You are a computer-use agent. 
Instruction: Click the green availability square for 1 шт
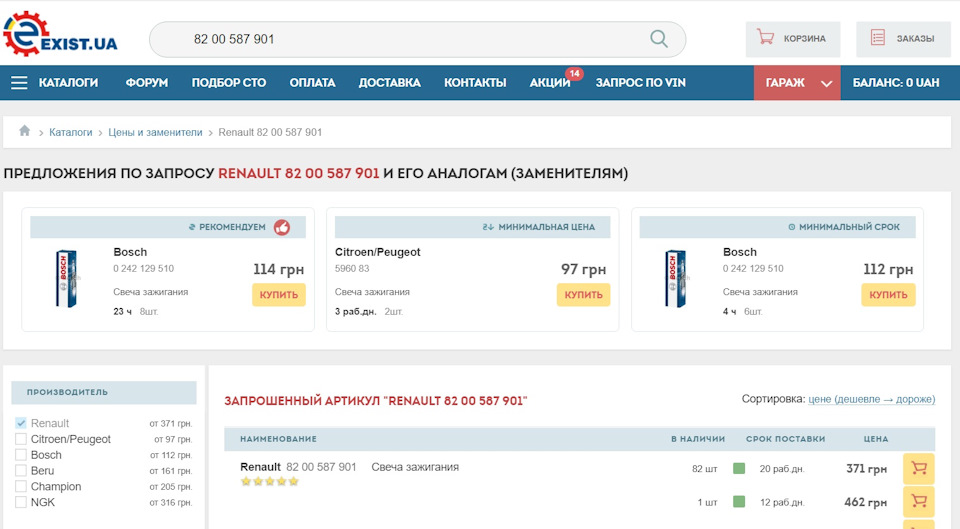tap(739, 501)
